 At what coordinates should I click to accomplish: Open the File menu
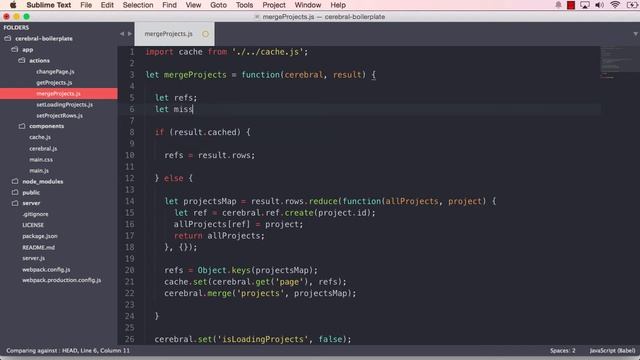(86, 5)
